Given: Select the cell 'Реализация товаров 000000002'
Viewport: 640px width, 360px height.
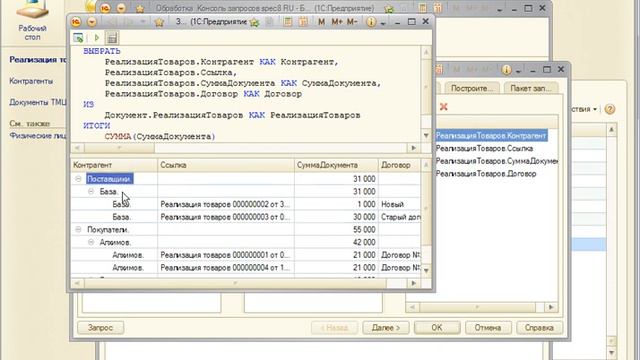Looking at the screenshot, I should (x=226, y=204).
